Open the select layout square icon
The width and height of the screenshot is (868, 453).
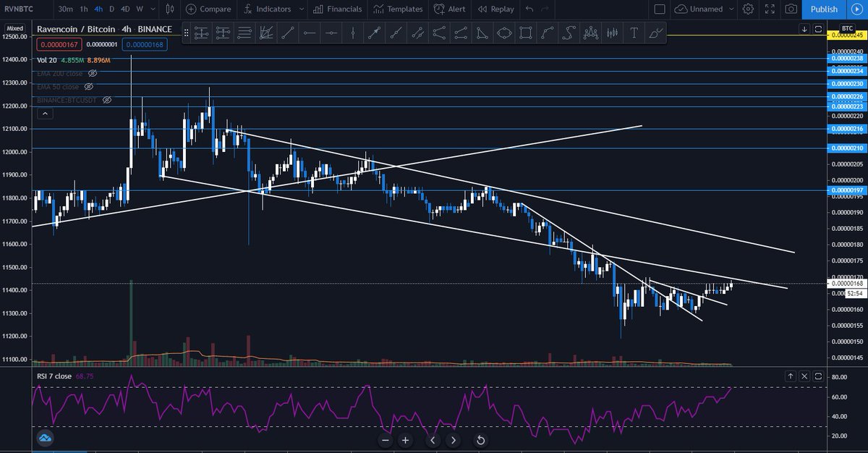(659, 9)
